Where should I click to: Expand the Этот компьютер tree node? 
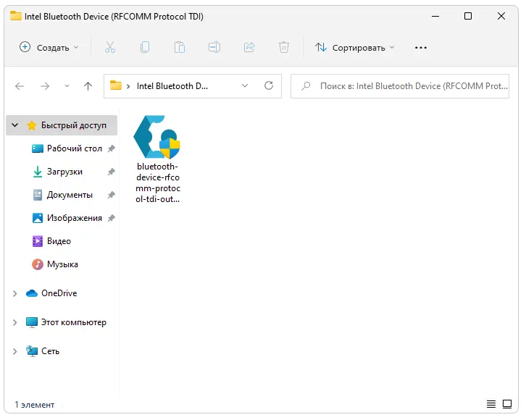14,322
